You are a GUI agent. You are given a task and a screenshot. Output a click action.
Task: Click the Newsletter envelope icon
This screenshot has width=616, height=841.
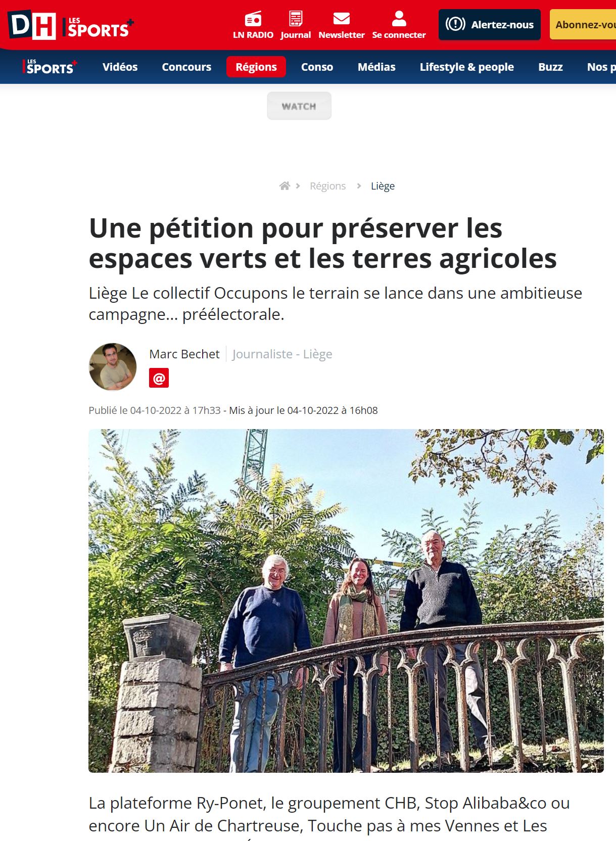tap(342, 19)
